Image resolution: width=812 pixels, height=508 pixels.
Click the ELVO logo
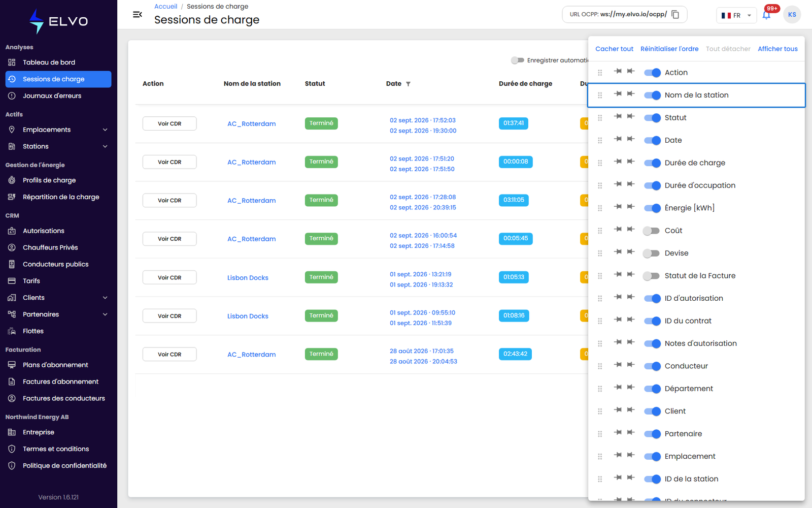tap(58, 21)
